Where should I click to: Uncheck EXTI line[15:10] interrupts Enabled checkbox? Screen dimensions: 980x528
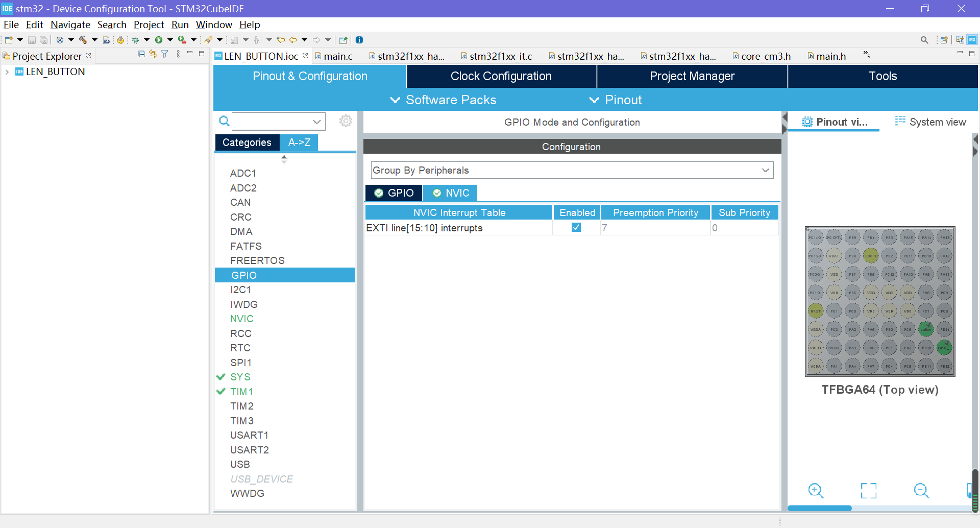pyautogui.click(x=576, y=227)
